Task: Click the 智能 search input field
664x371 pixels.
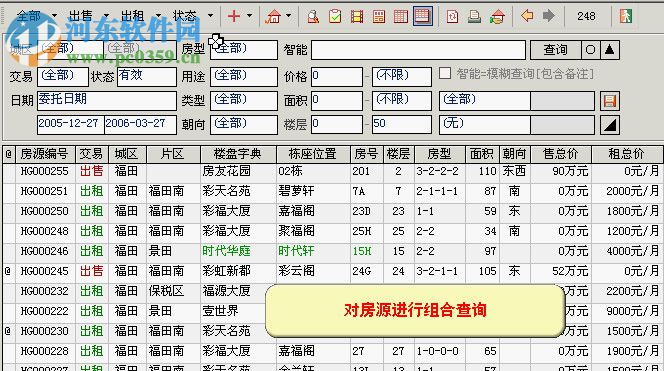Action: (418, 50)
